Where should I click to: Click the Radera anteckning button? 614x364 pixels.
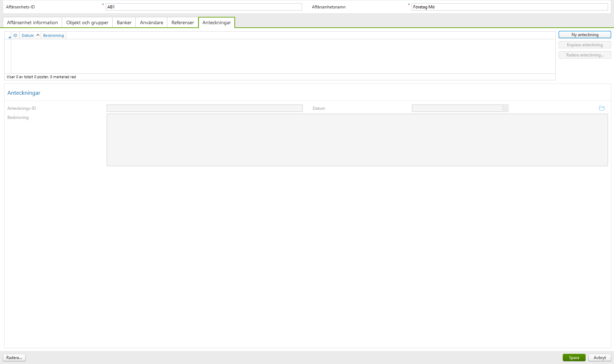(584, 55)
